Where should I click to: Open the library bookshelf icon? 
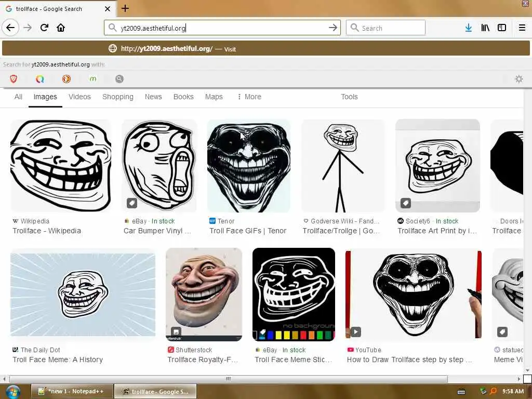coord(485,28)
